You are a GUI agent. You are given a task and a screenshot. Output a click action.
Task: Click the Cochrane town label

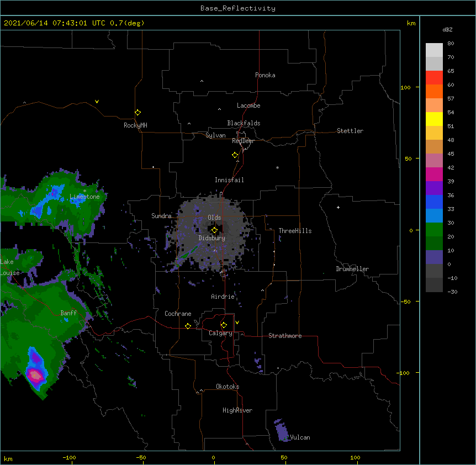178,314
